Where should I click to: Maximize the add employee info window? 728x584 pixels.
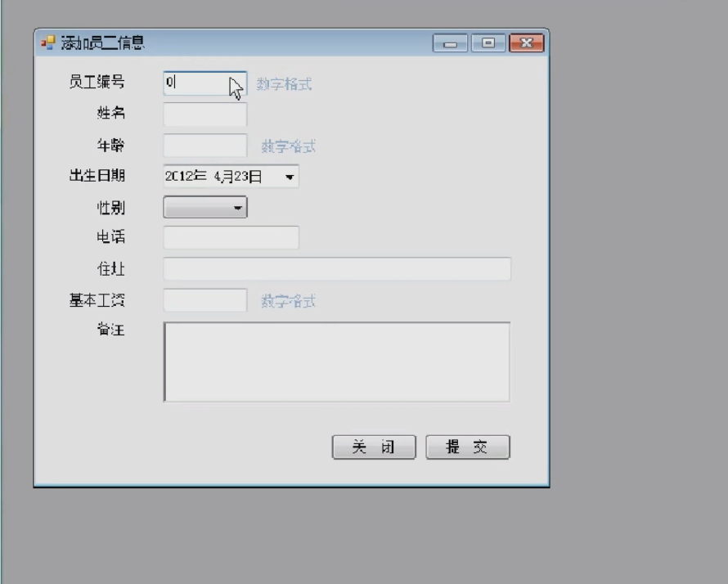click(x=488, y=43)
